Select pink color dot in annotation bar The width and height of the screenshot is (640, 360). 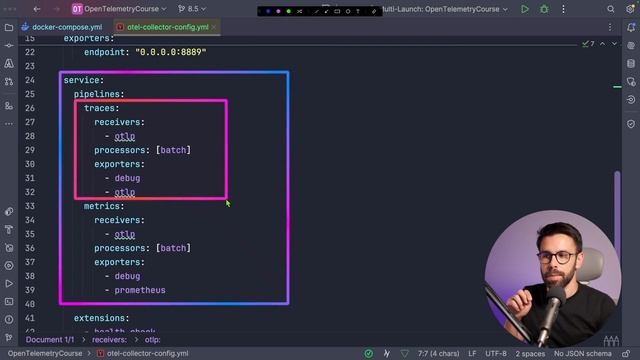278,11
